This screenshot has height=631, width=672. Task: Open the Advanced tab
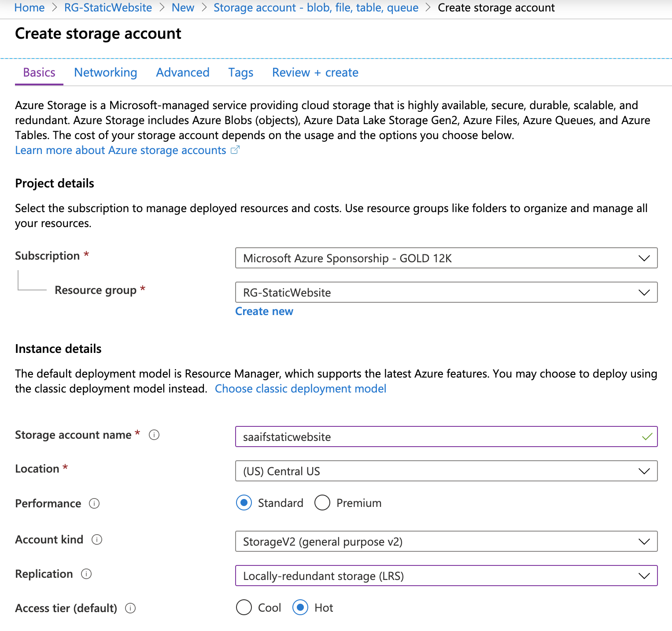[183, 73]
